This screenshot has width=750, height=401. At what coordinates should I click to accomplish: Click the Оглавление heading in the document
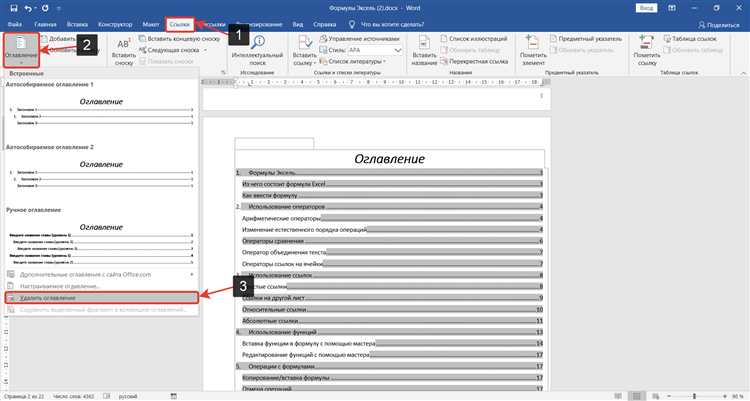389,159
